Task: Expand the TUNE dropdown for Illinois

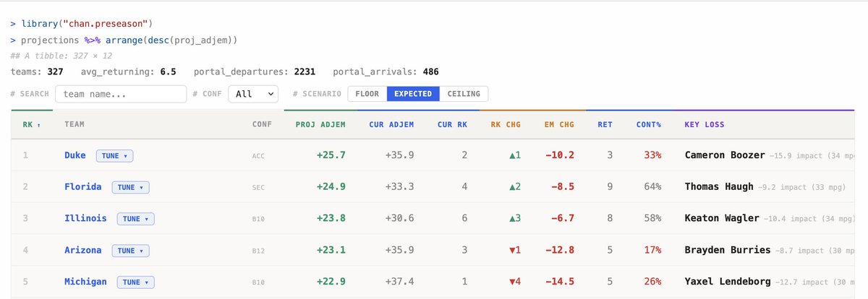Action: pos(135,219)
